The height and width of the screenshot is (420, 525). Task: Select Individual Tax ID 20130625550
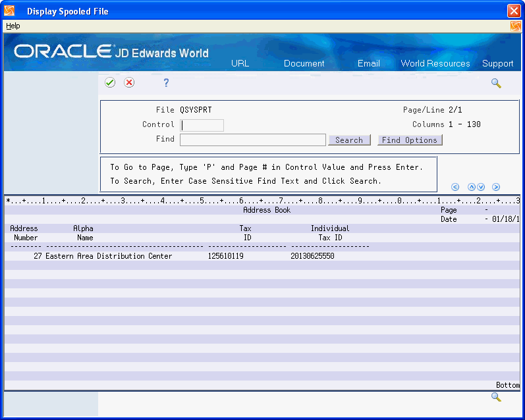point(312,256)
